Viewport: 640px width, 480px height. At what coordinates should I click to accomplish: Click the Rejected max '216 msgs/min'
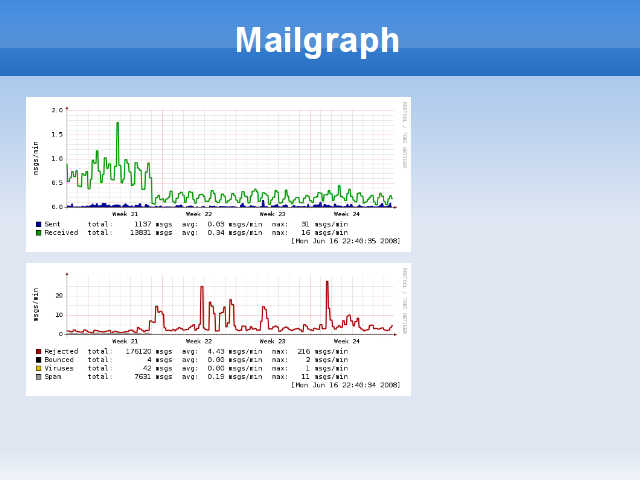coord(322,351)
